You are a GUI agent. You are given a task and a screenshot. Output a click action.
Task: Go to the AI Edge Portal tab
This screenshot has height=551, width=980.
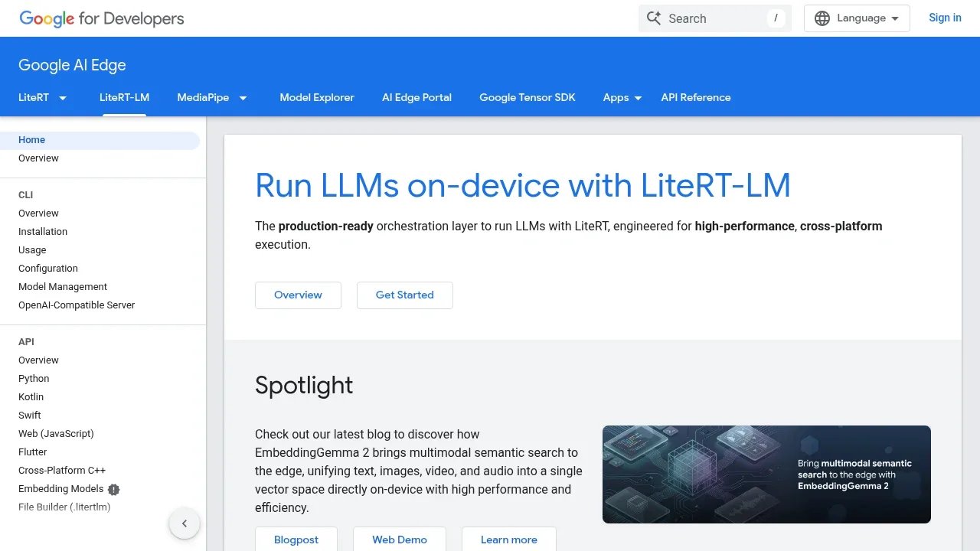(416, 97)
